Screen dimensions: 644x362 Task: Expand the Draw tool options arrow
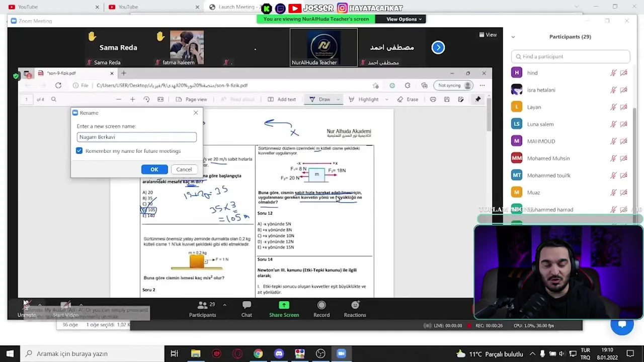[x=339, y=100]
